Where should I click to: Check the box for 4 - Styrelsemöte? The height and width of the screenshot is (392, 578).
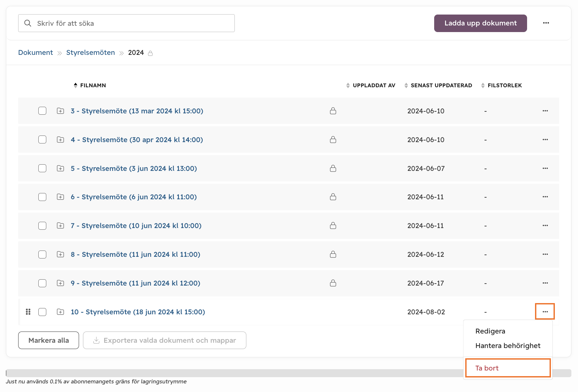42,139
